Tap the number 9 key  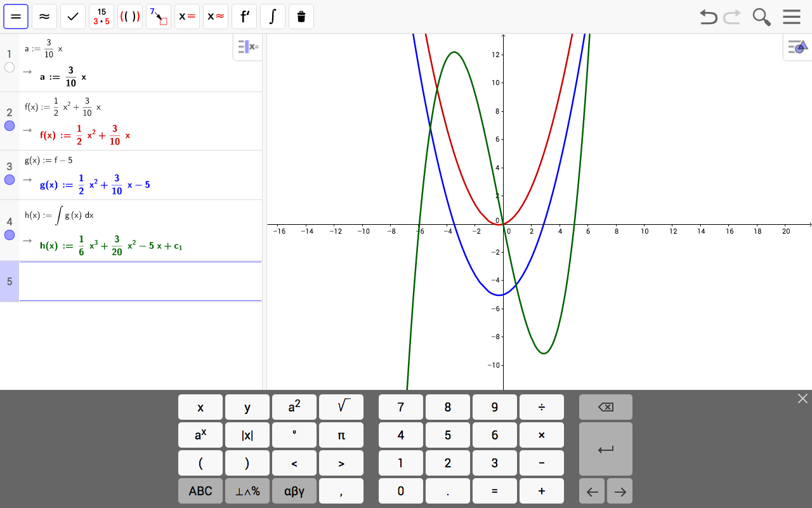click(495, 407)
